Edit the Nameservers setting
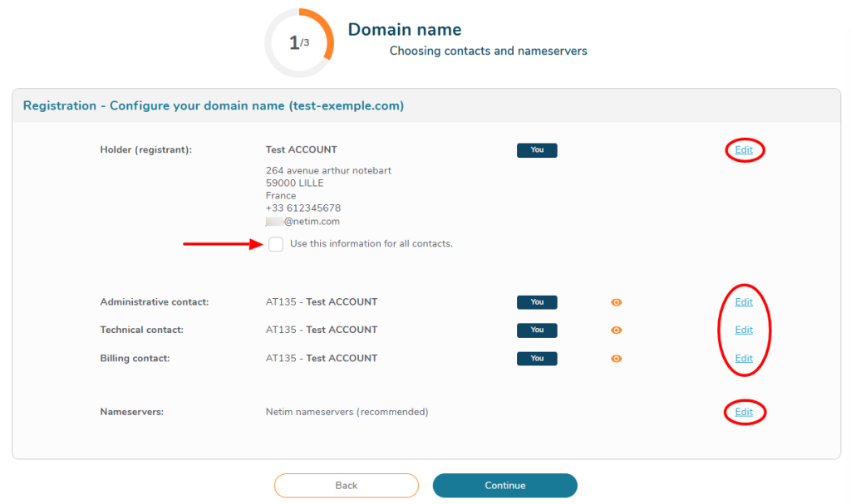851x504 pixels. coord(744,412)
